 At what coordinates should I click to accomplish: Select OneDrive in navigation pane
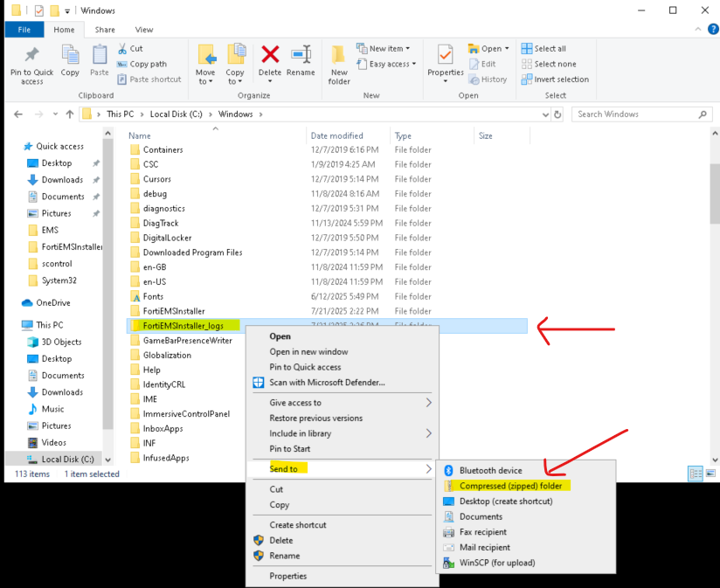(53, 303)
